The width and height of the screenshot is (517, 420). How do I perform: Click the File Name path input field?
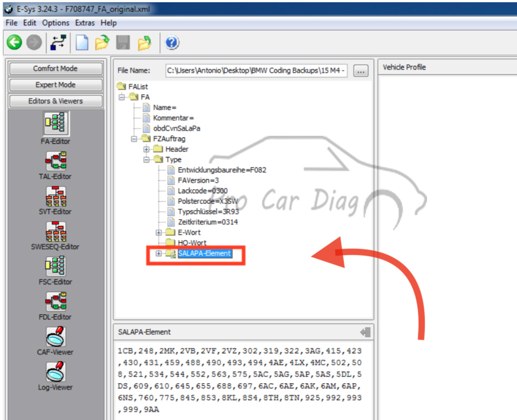tap(256, 71)
